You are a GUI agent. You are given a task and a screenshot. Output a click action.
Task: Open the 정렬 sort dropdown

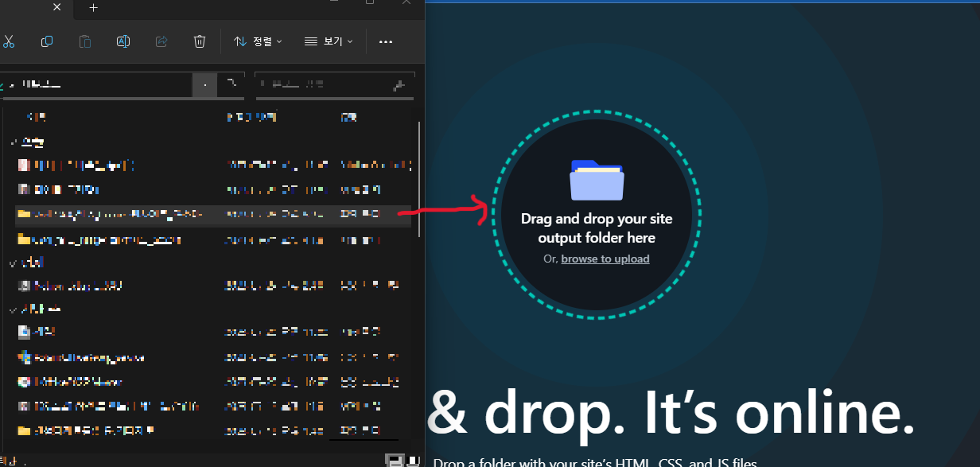coord(258,41)
